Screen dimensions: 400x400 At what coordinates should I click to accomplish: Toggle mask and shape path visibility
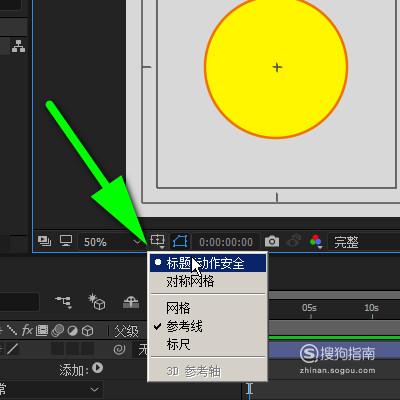(x=181, y=241)
